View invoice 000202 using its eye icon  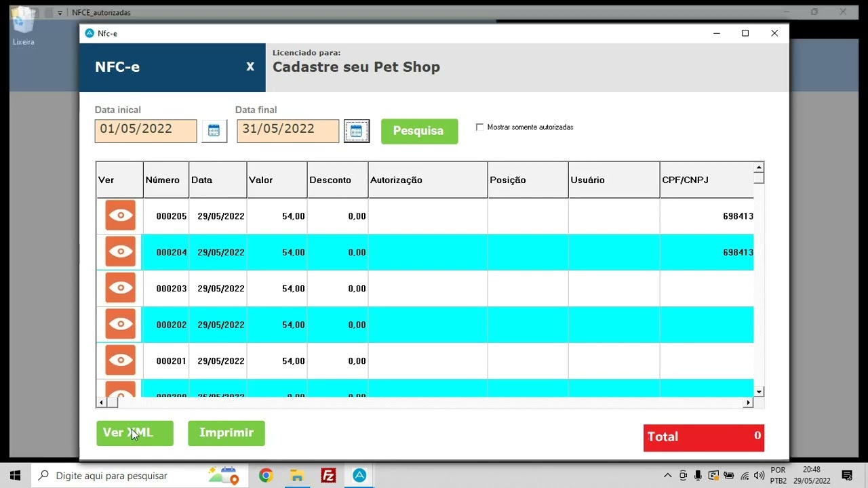click(x=120, y=324)
